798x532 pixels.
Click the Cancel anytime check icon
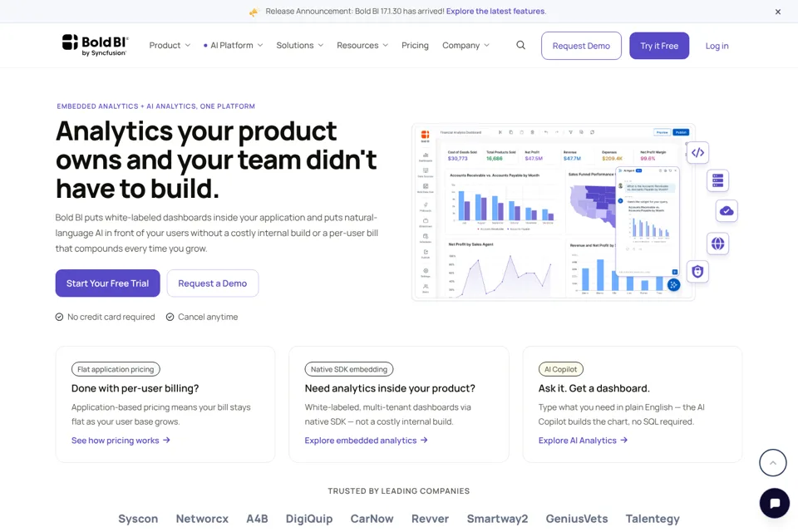170,318
